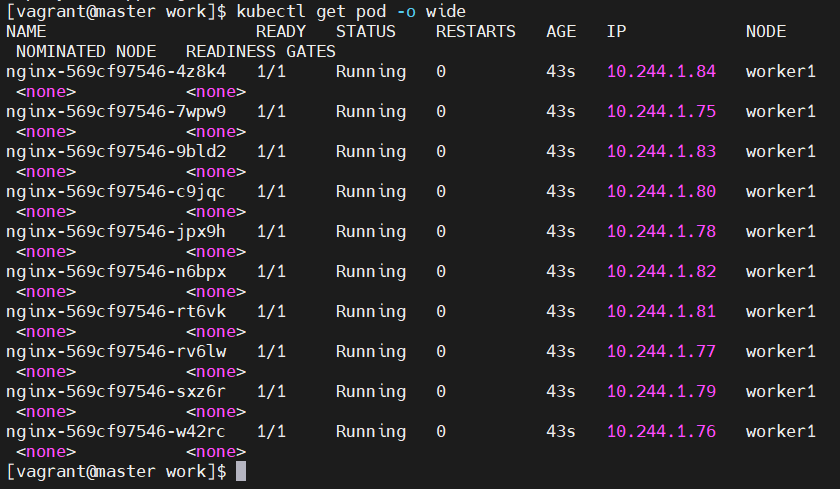
Task: Click the NOMINATED NODE header
Action: [x=86, y=51]
